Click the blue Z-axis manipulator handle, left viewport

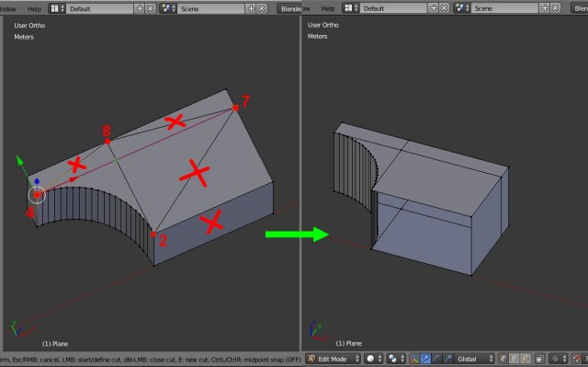[x=37, y=181]
